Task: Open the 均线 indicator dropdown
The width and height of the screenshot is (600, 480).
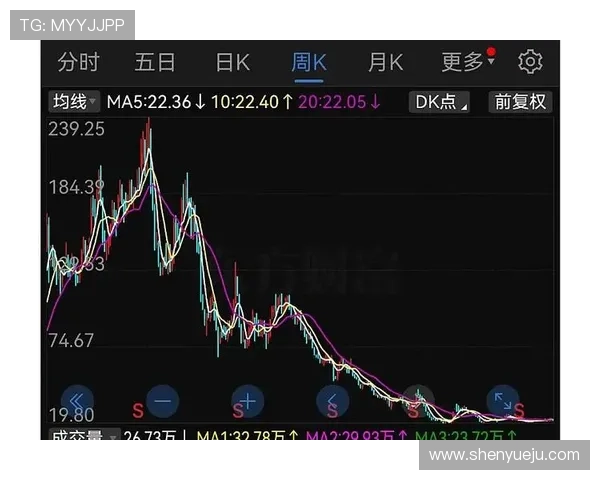Action: tap(74, 102)
